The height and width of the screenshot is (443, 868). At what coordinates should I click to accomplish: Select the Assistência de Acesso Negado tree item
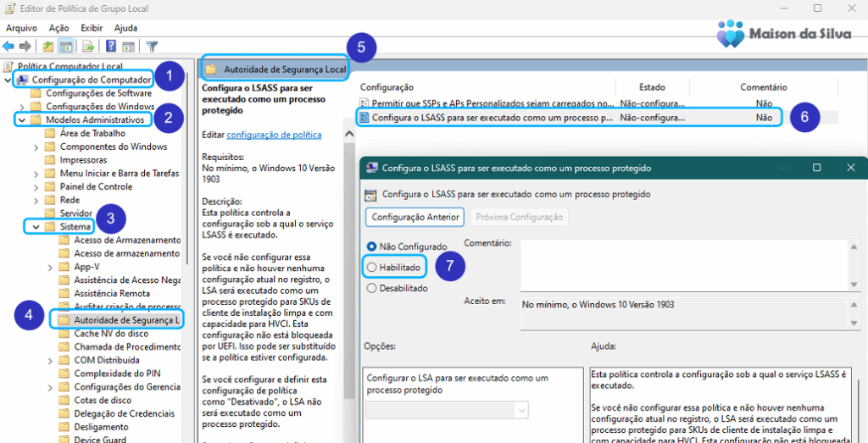click(127, 280)
